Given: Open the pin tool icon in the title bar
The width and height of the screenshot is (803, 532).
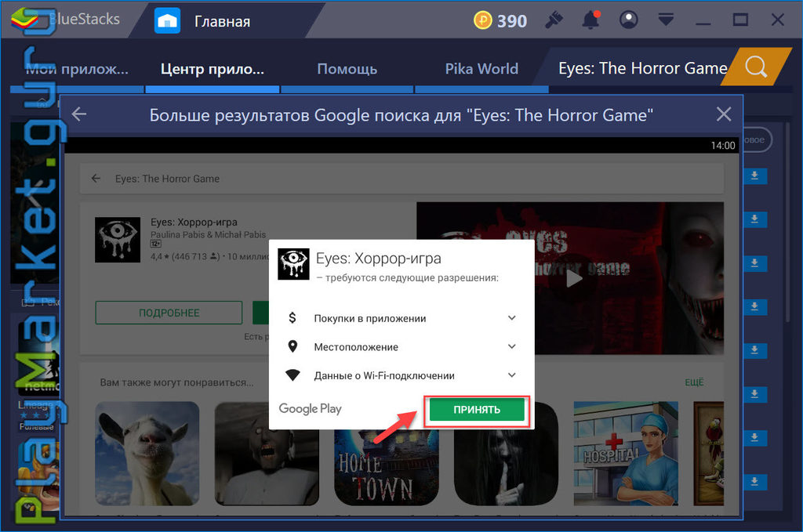Looking at the screenshot, I should (x=554, y=20).
